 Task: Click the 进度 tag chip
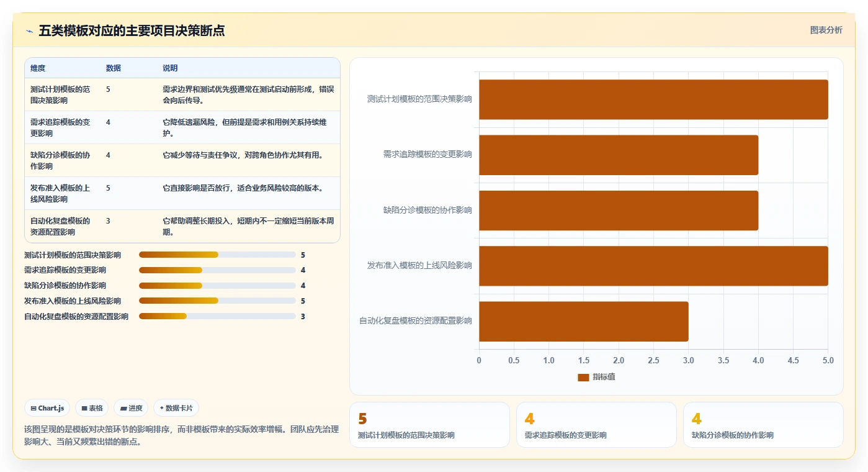click(131, 408)
